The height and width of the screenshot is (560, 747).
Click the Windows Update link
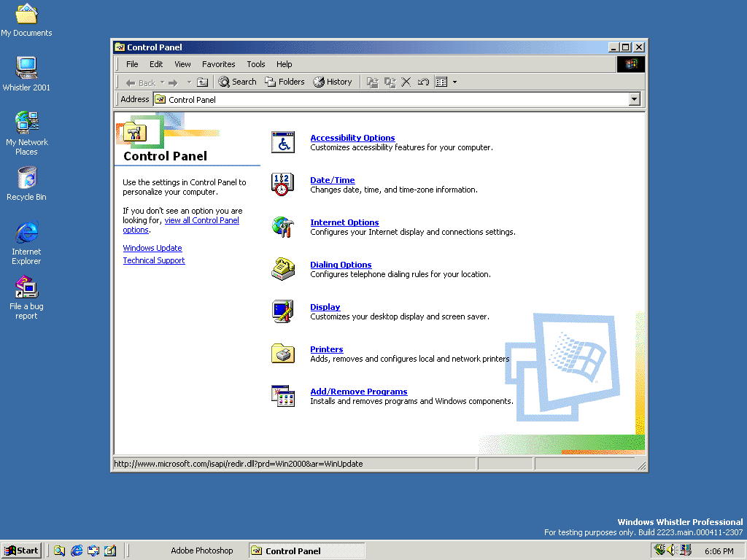tap(152, 248)
